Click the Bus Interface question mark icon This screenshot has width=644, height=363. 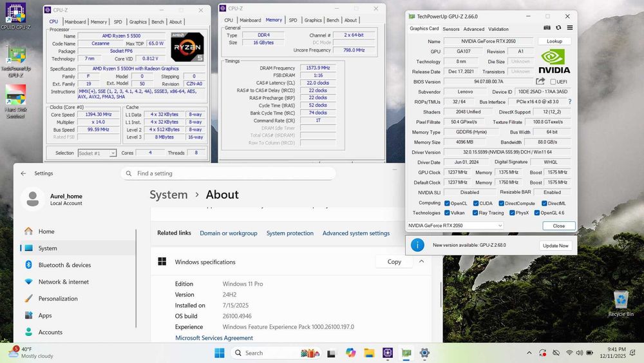(x=569, y=102)
